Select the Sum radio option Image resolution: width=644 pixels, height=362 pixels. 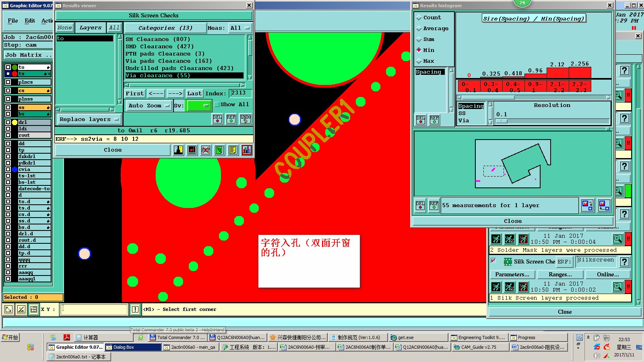(x=425, y=39)
